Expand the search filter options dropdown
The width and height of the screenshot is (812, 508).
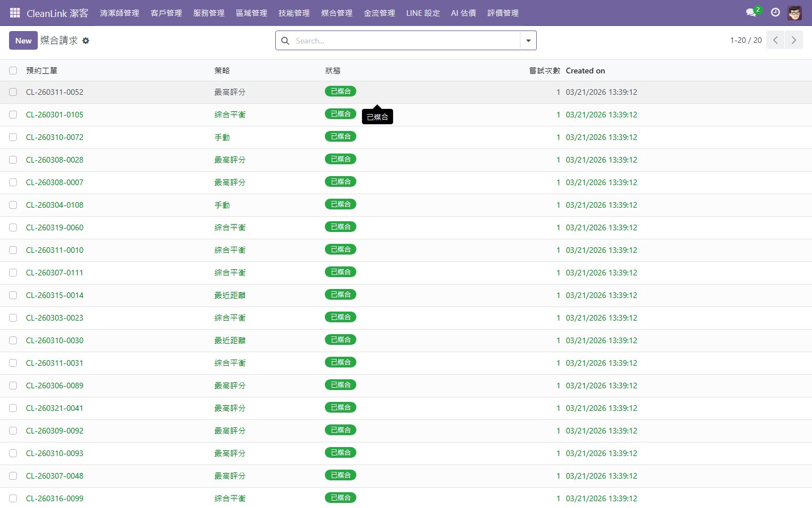coord(528,41)
